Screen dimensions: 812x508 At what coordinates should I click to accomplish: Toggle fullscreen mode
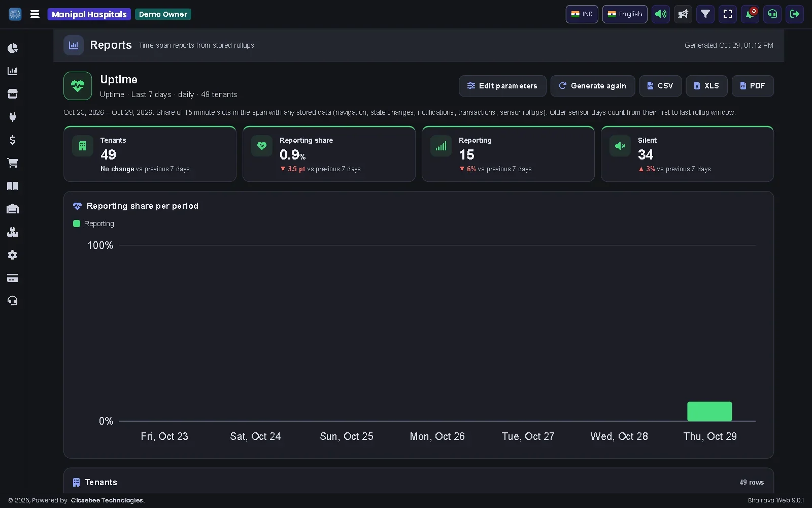(x=728, y=14)
